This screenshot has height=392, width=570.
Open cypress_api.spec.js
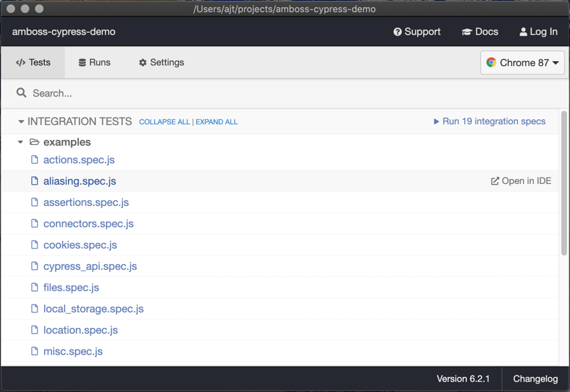pos(90,266)
